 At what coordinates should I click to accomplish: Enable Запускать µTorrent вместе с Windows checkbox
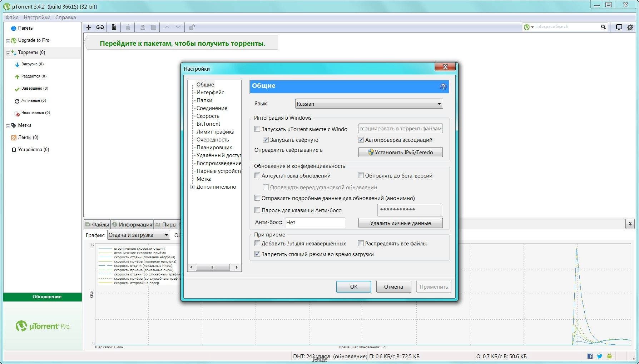[x=257, y=129]
